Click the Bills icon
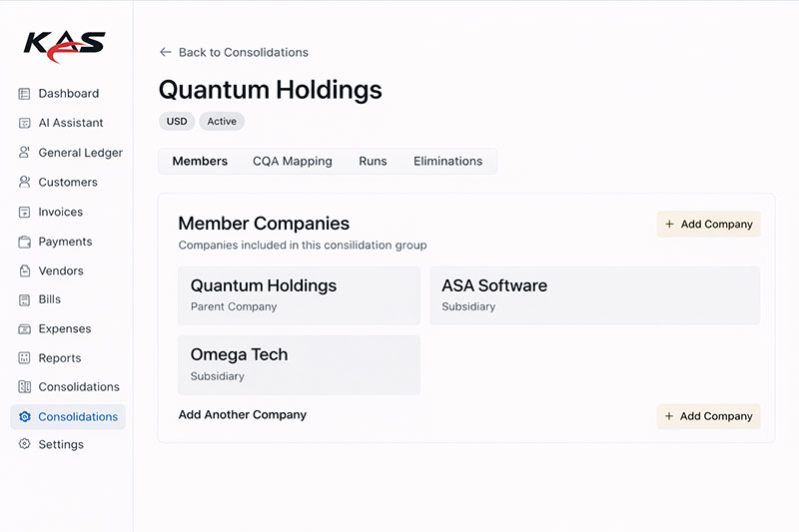This screenshot has width=799, height=532. 25,299
